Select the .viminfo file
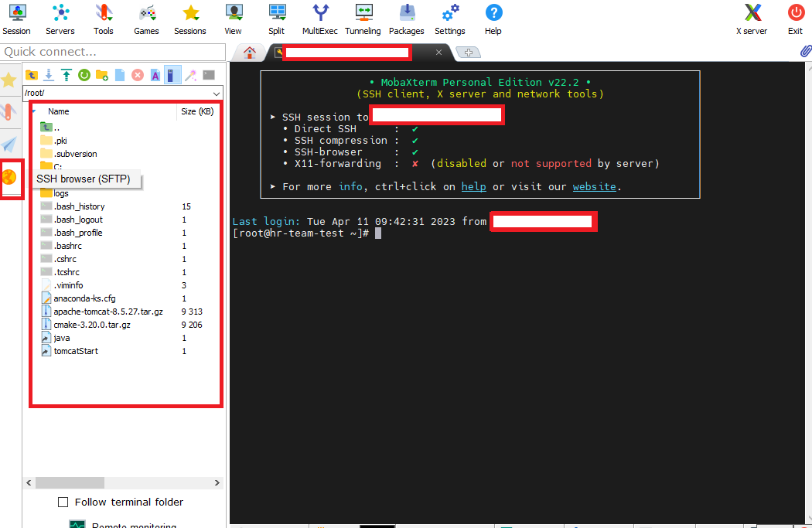The width and height of the screenshot is (812, 528). [62, 285]
